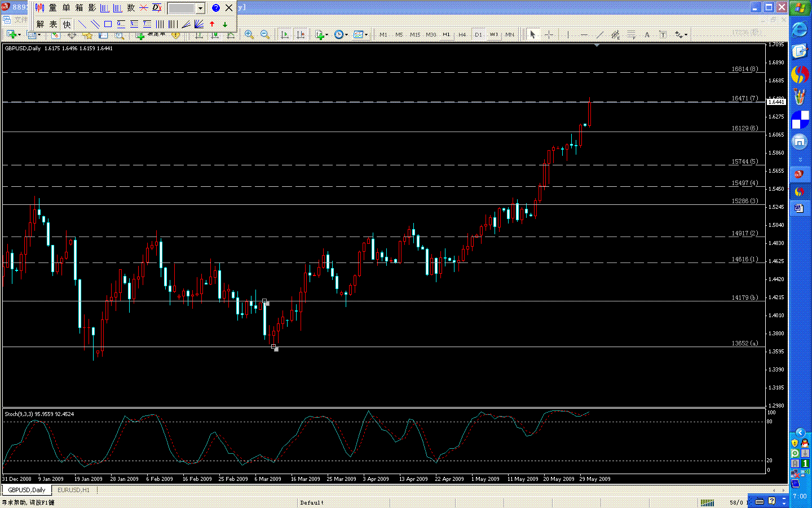
Task: Open the blue help question mark icon
Action: coord(215,8)
